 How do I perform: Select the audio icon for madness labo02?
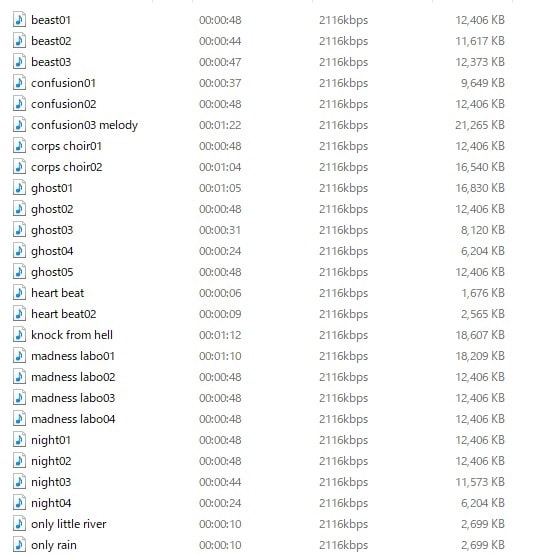tap(19, 377)
